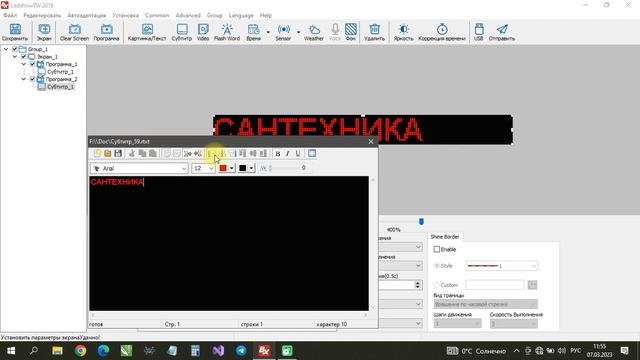Open Google Chrome from the taskbar
The width and height of the screenshot is (640, 360).
click(x=80, y=351)
